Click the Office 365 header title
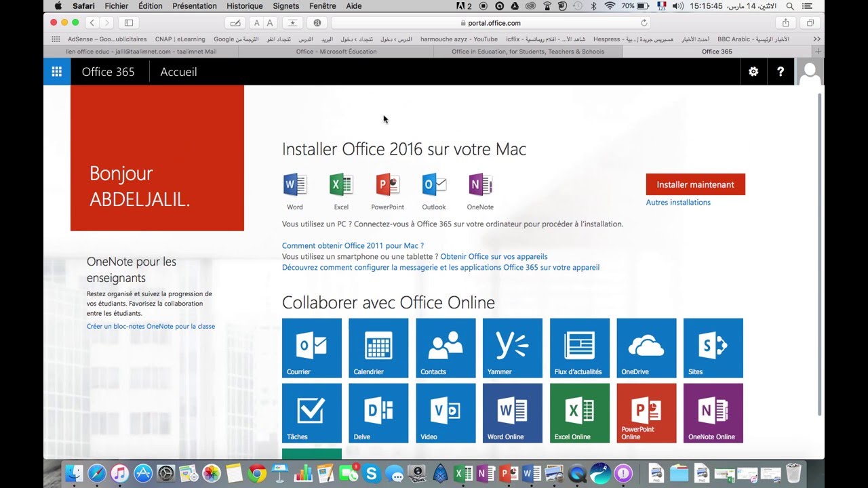 [108, 72]
